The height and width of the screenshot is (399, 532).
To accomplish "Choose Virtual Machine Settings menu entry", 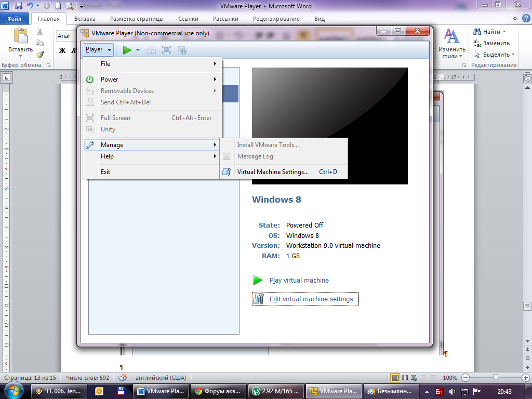I will 284,171.
